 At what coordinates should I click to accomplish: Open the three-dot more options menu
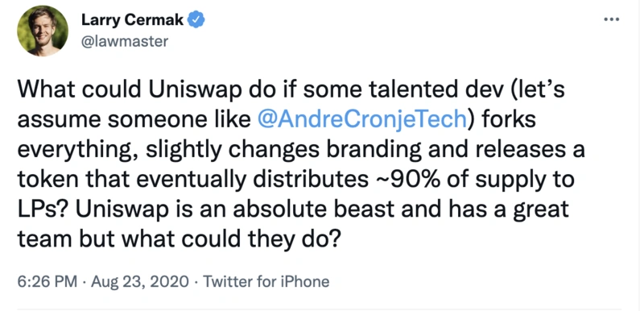coord(612,19)
